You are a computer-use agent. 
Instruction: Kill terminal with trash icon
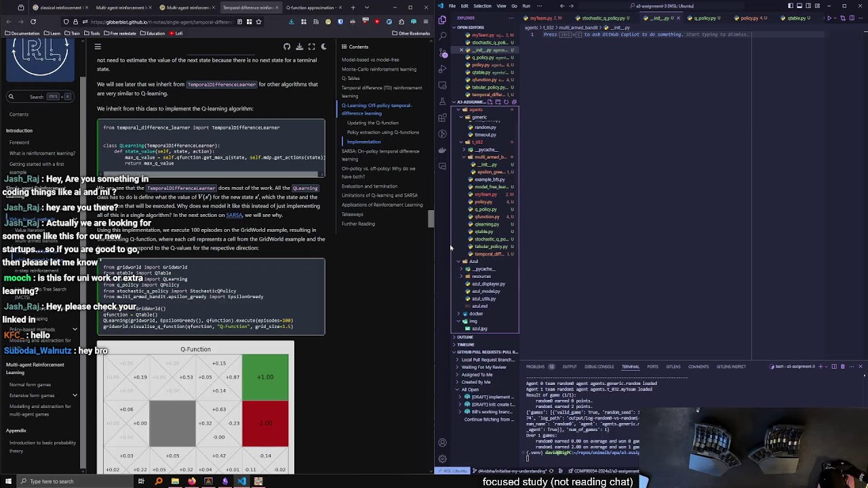pos(842,367)
